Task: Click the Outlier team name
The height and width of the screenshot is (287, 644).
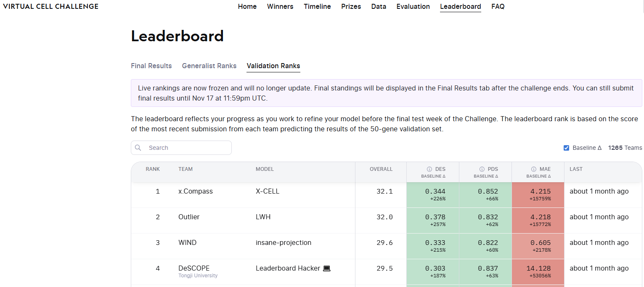Action: click(189, 217)
